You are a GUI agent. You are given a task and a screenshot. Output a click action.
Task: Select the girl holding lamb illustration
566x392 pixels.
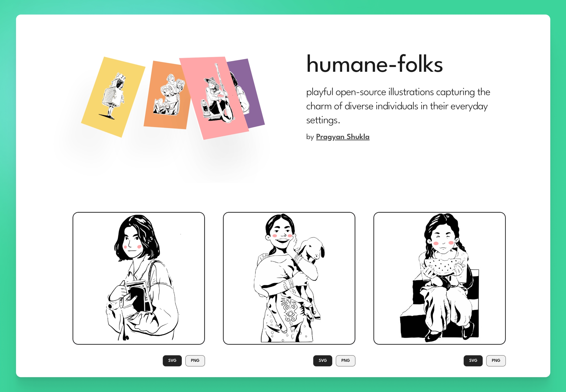coord(289,278)
